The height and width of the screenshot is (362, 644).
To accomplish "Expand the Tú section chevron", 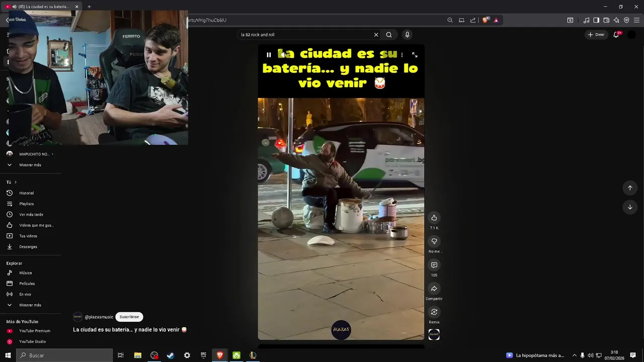I will 16,182.
